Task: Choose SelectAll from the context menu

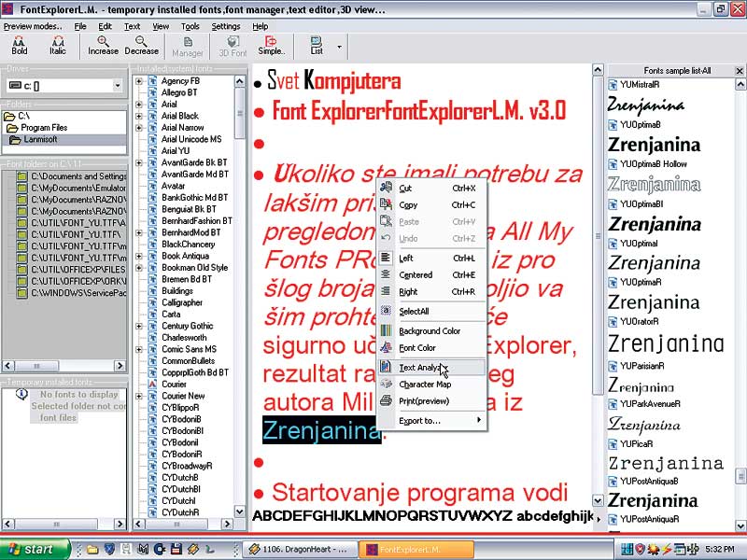Action: (x=432, y=311)
